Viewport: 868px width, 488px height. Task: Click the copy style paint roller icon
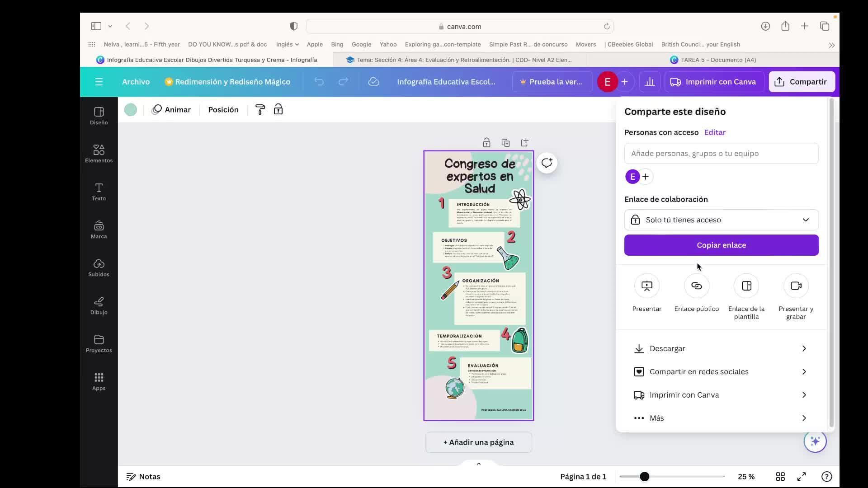(260, 110)
